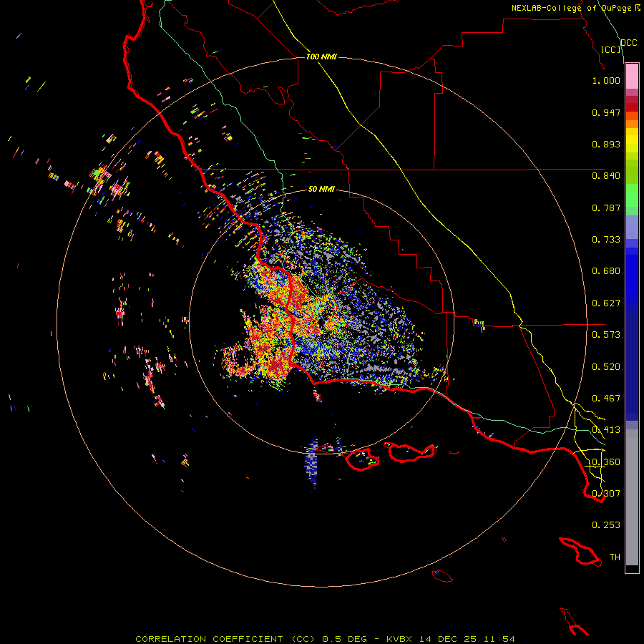This screenshot has height=644, width=644.
Task: Click the 0.787 scale value
Action: (606, 208)
